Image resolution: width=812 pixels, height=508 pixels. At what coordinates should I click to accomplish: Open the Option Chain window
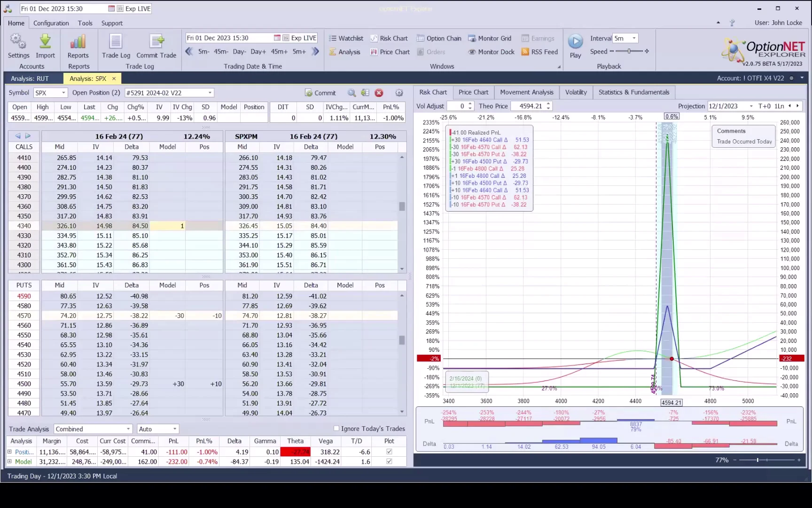pyautogui.click(x=439, y=39)
